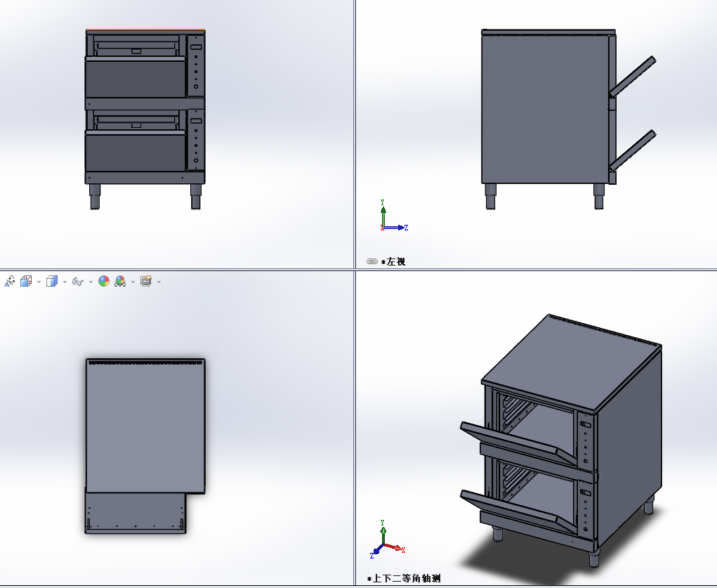
Task: Click Hide/Show Items glasses icon
Action: [x=78, y=281]
